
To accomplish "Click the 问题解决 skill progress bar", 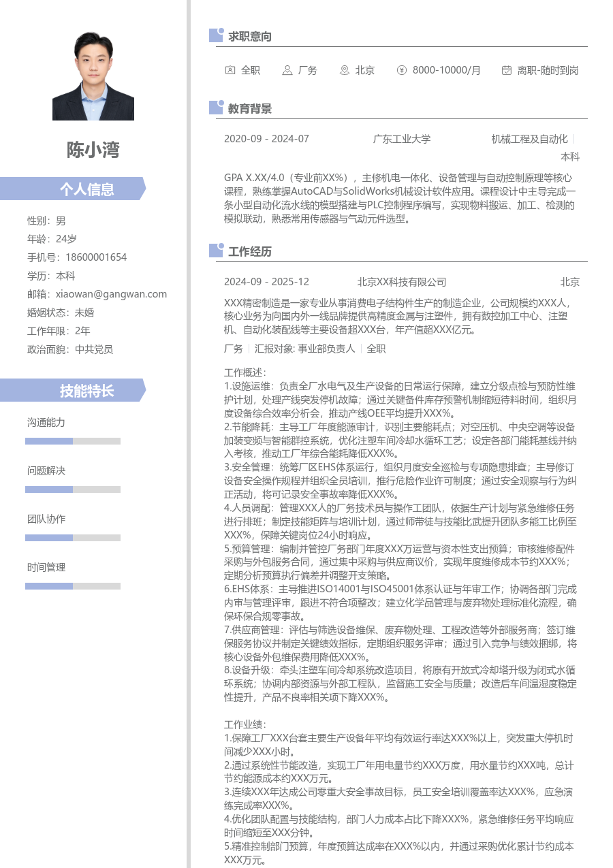I will (73, 489).
